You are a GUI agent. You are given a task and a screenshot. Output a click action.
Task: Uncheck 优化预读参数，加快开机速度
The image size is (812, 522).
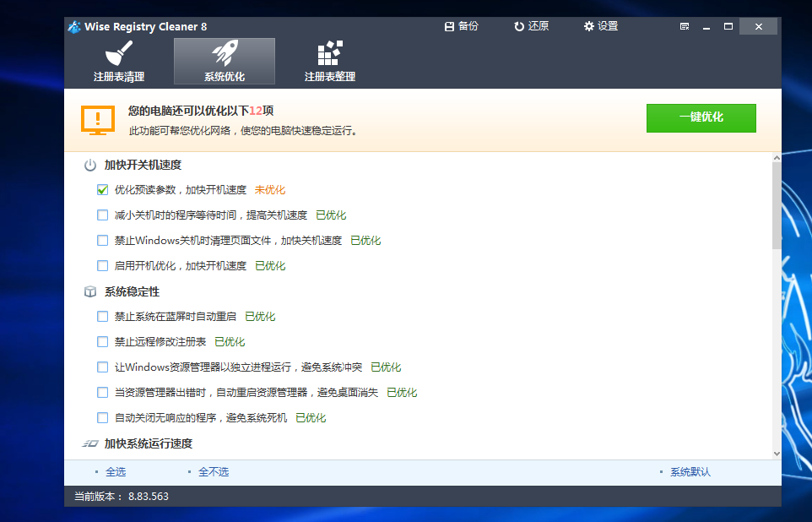tap(102, 190)
